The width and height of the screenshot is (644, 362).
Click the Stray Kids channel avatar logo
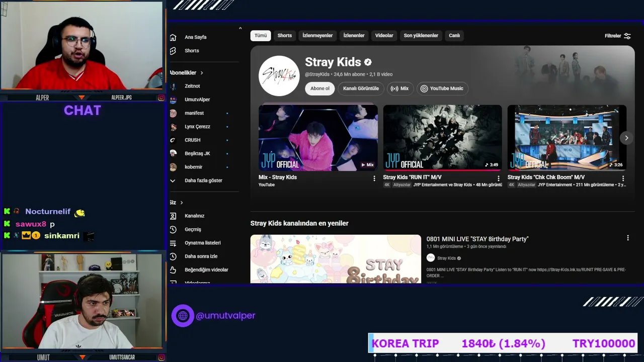point(279,75)
